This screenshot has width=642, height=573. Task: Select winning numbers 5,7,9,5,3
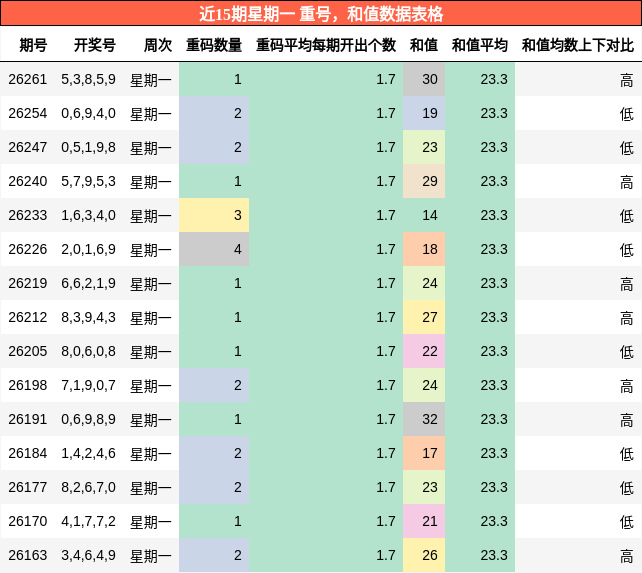click(x=88, y=181)
